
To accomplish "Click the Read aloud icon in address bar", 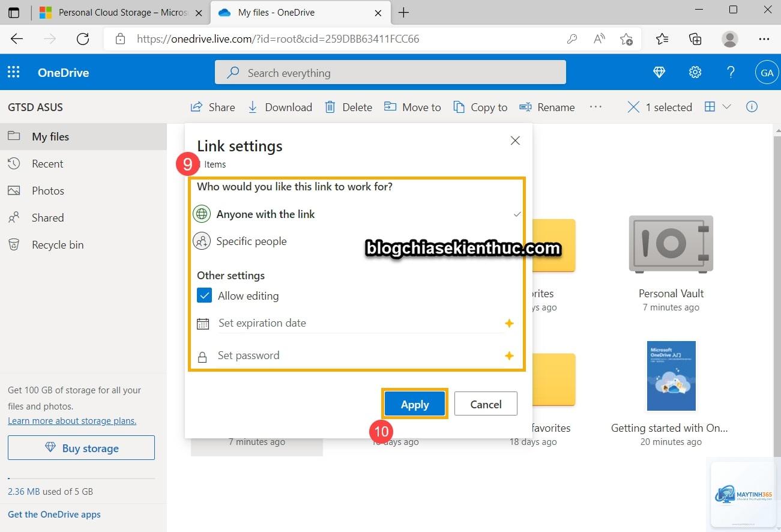I will click(x=599, y=39).
